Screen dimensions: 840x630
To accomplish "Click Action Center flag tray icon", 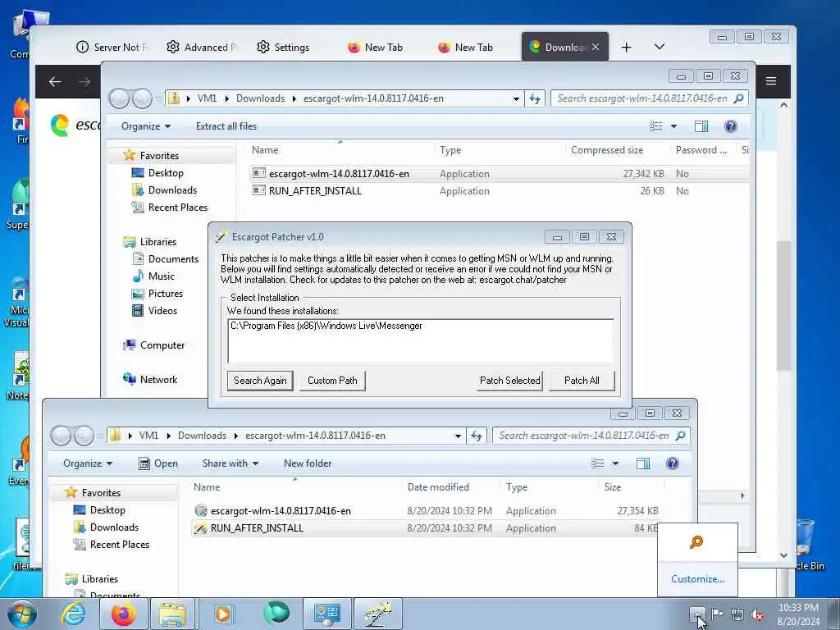I will [717, 614].
